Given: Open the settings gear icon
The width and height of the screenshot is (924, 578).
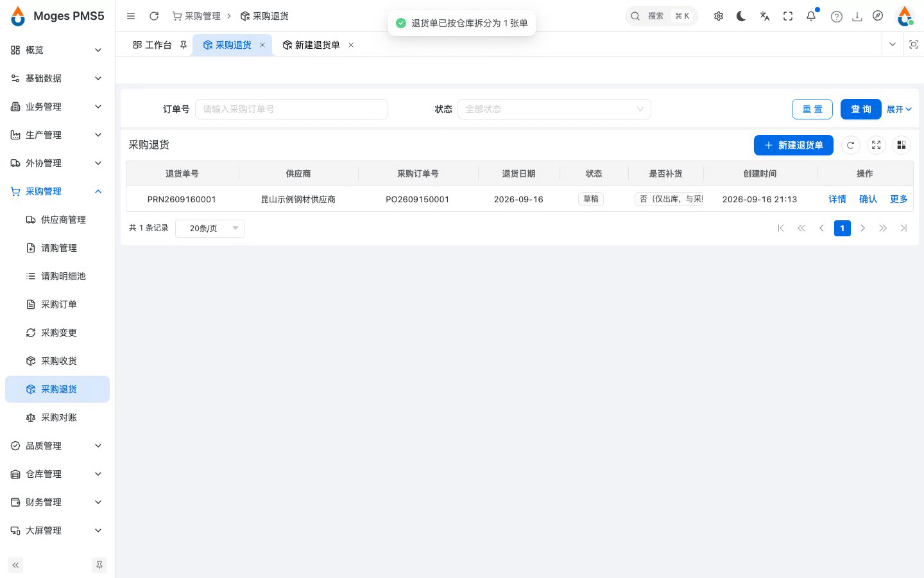Looking at the screenshot, I should 719,16.
